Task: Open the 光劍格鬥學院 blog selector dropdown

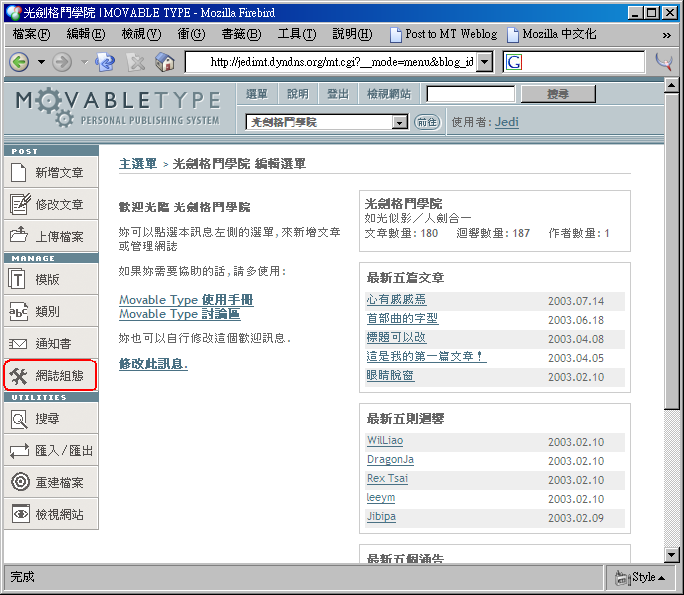Action: pyautogui.click(x=399, y=123)
